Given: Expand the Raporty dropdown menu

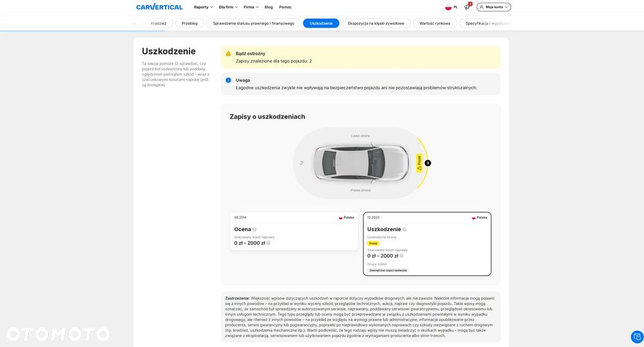Looking at the screenshot, I should (x=203, y=7).
